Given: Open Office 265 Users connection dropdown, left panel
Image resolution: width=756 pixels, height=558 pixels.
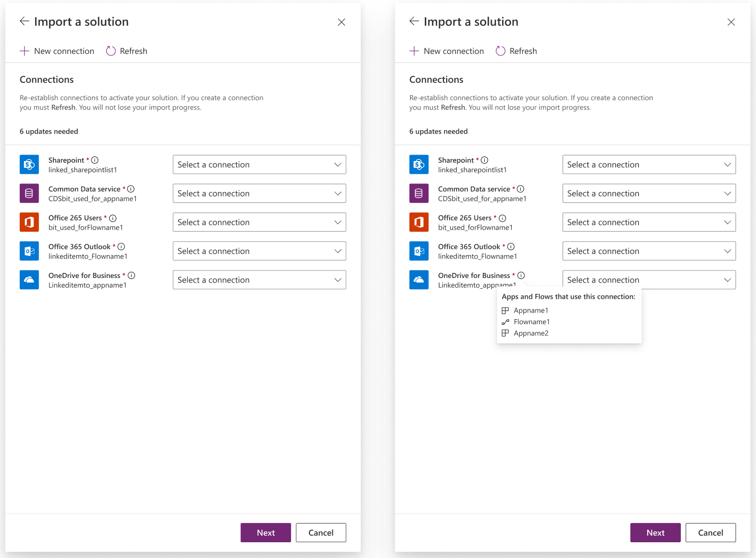Looking at the screenshot, I should click(260, 222).
